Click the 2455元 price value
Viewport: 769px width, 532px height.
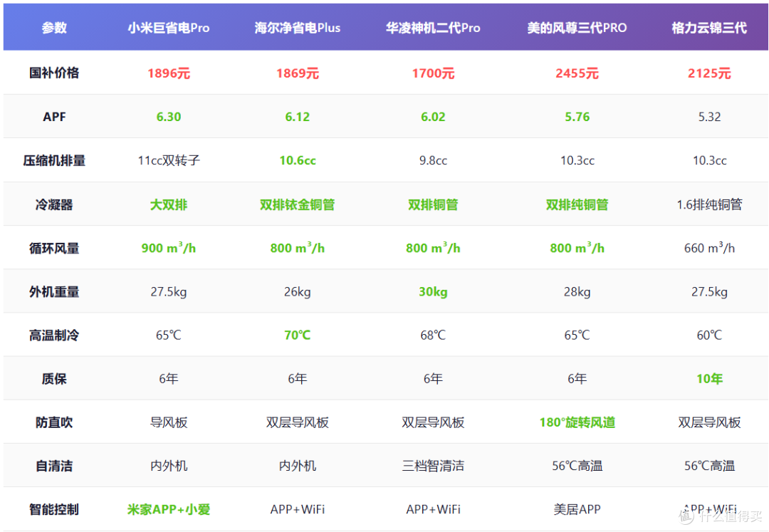(577, 73)
